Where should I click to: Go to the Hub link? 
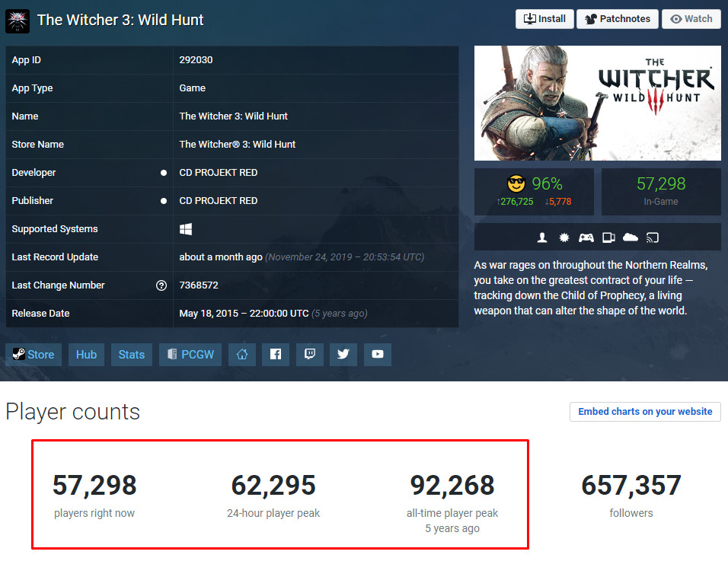click(86, 355)
